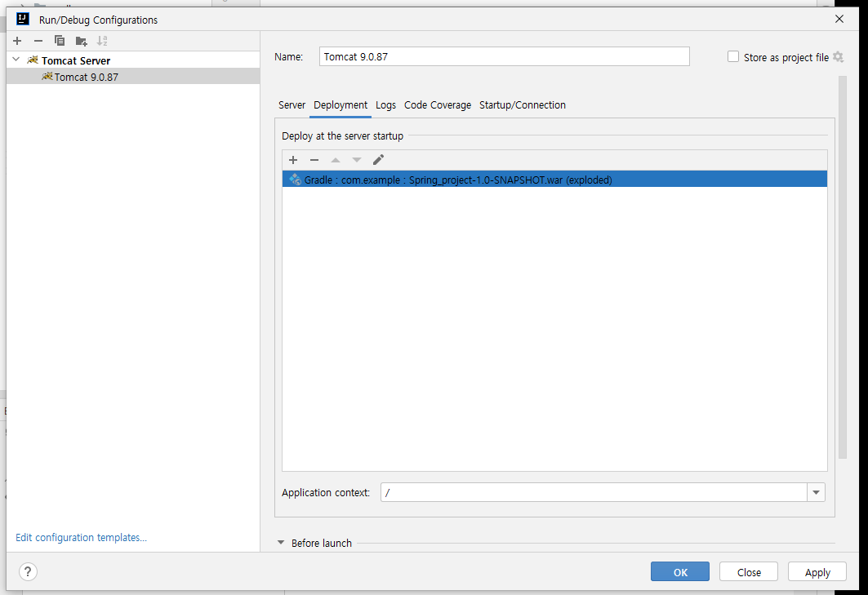868x595 pixels.
Task: Open the Application context dropdown
Action: pyautogui.click(x=816, y=492)
